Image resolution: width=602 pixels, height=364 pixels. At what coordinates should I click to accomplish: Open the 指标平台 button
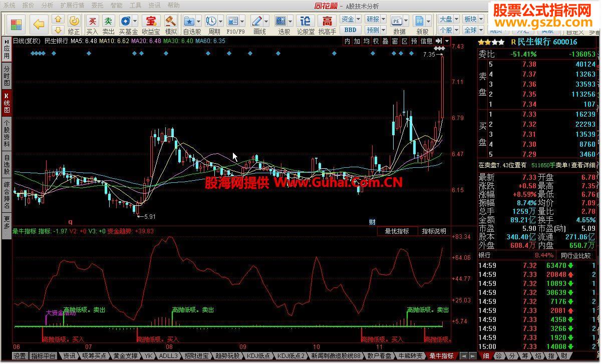click(44, 356)
